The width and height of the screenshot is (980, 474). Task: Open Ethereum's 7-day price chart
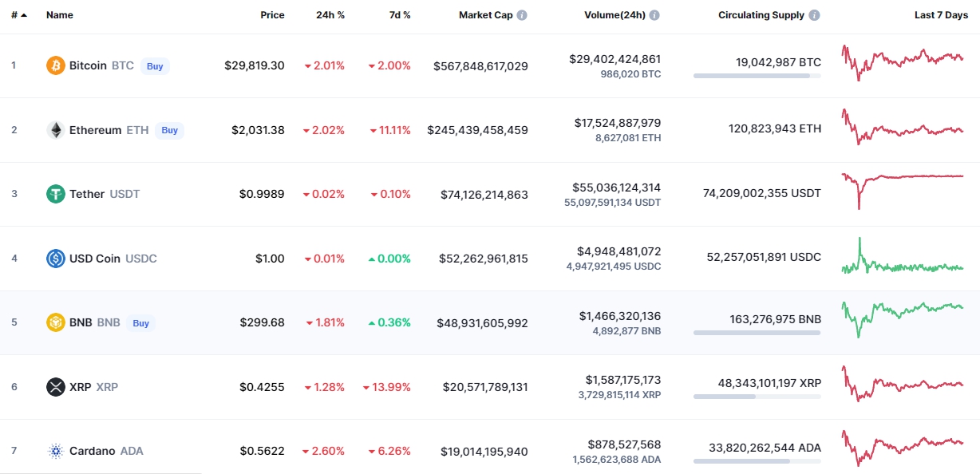pos(903,126)
